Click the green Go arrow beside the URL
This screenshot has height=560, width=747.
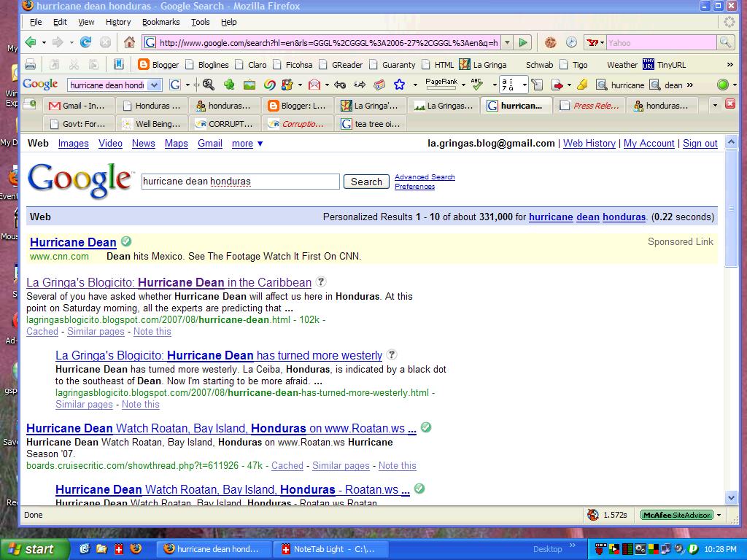click(x=523, y=42)
